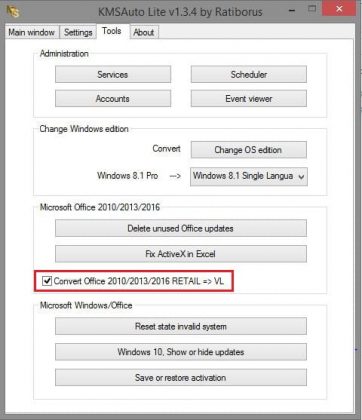Run Fix ActiveX in Excel

[181, 254]
